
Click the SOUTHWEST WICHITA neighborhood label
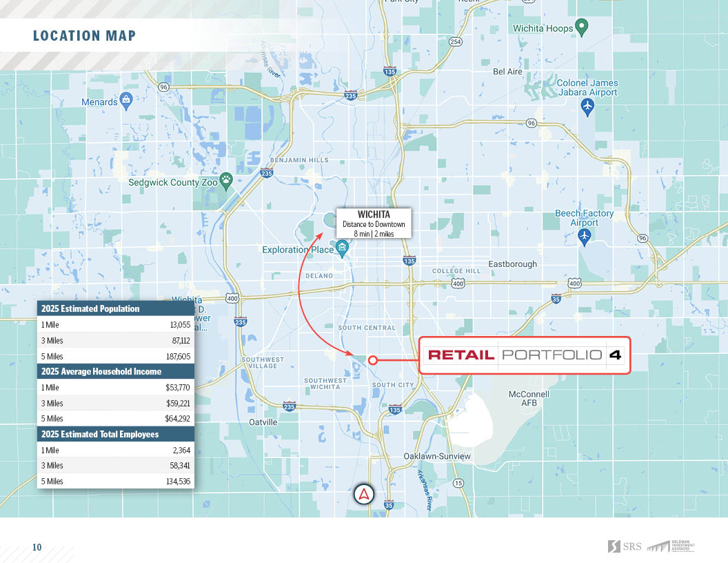pos(325,384)
